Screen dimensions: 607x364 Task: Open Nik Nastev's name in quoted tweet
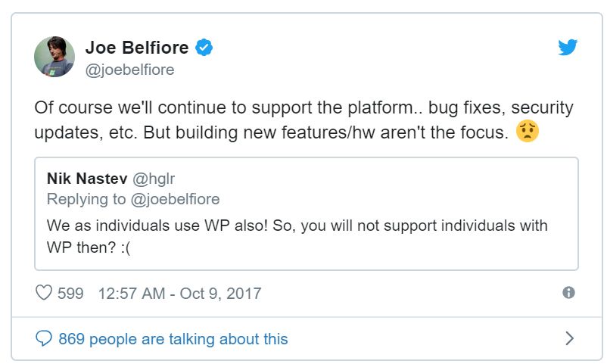click(86, 179)
